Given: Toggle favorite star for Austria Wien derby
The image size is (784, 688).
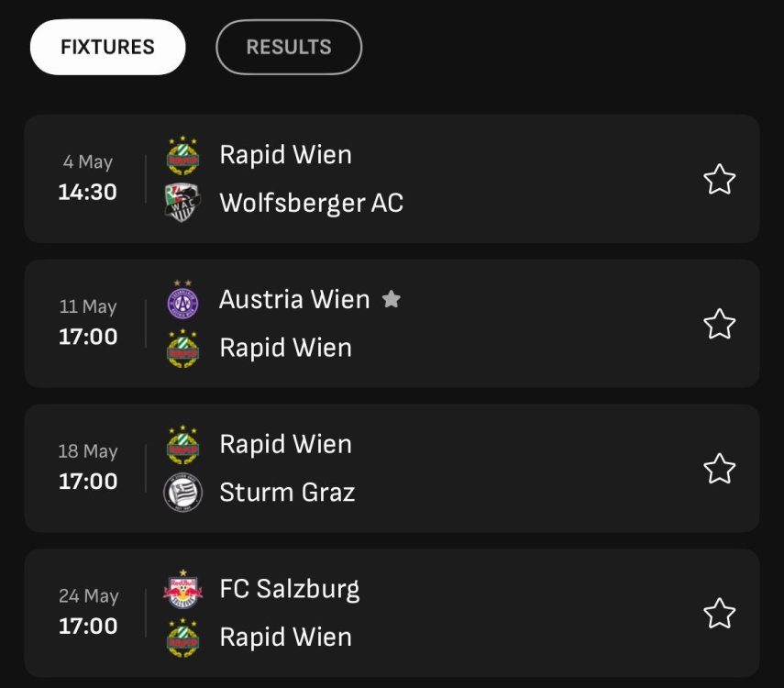Looking at the screenshot, I should 719,324.
